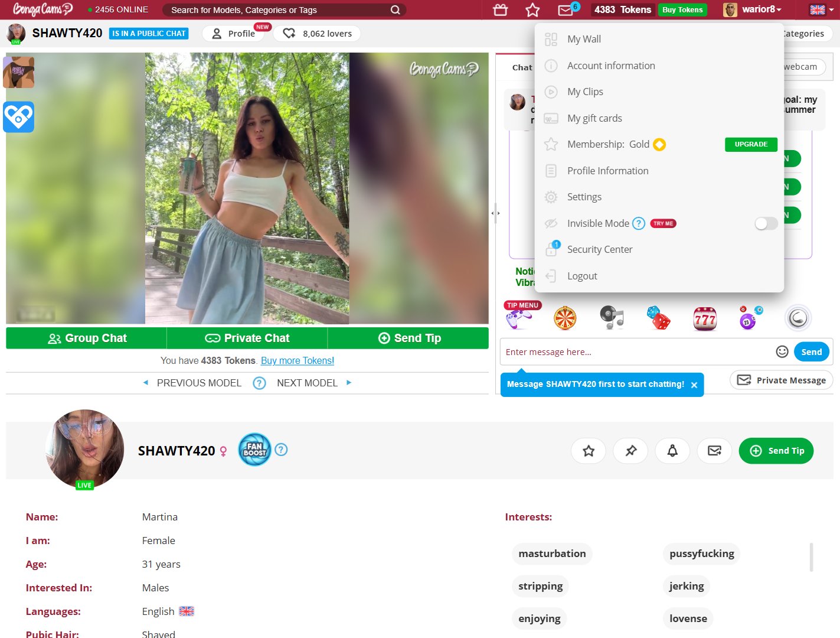Close the 'Message SHAWTY420 first' tooltip
Image resolution: width=840 pixels, height=638 pixels.
click(694, 385)
